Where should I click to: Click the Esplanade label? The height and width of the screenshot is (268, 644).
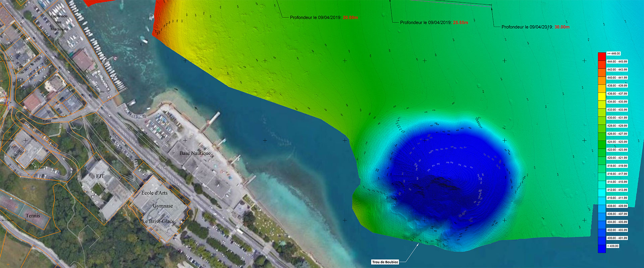(x=59, y=16)
